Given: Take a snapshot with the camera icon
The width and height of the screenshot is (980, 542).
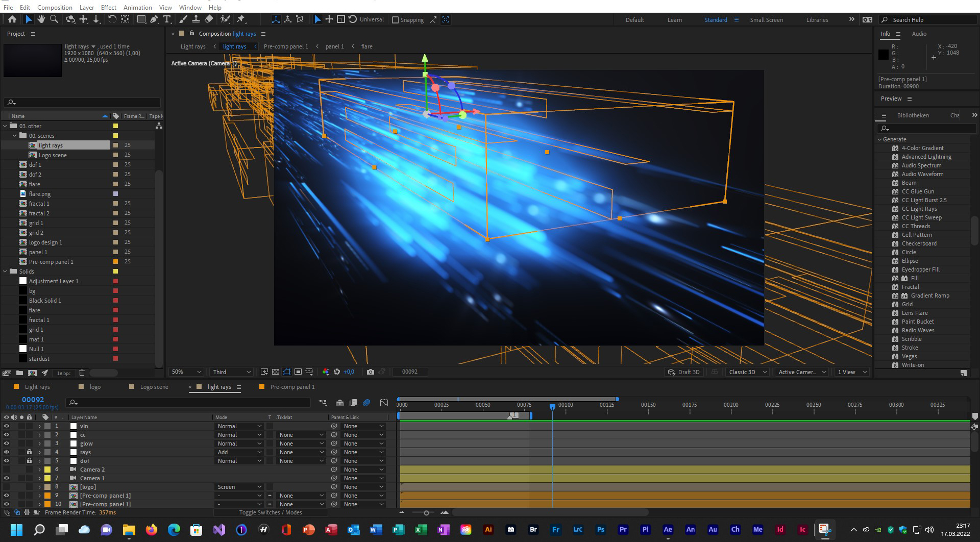Looking at the screenshot, I should (370, 372).
